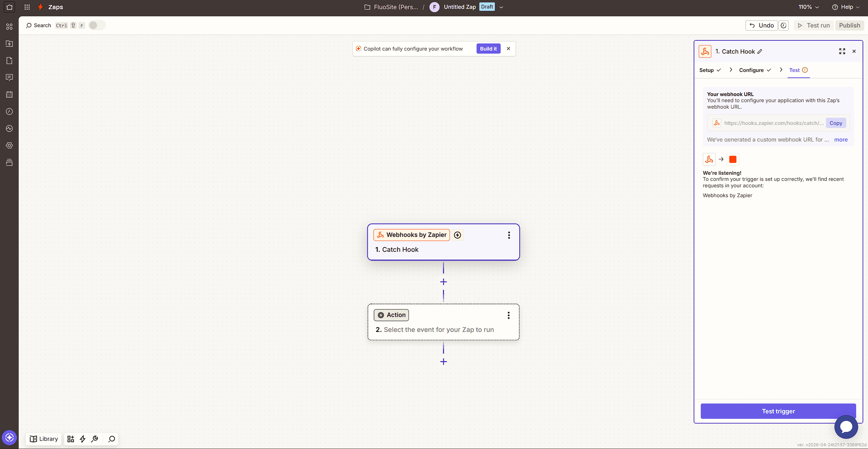868x449 pixels.
Task: Open the Zapier home icon
Action: point(9,7)
